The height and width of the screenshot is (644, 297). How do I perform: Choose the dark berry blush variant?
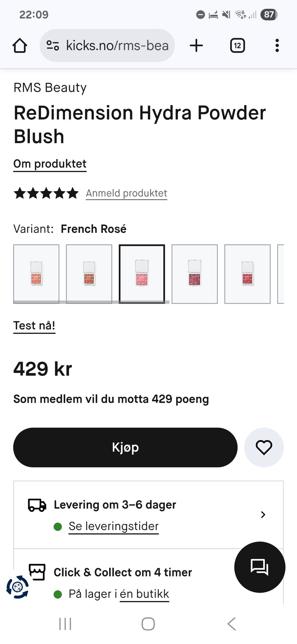(x=195, y=274)
